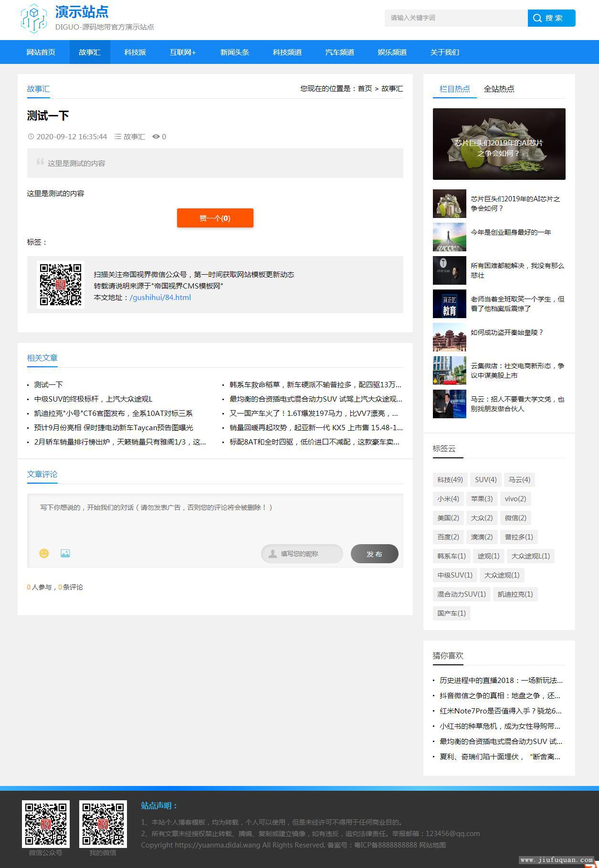Image resolution: width=599 pixels, height=868 pixels.
Task: Open 抖音微信之争的真相 in 猜你喜欢
Action: 500,695
